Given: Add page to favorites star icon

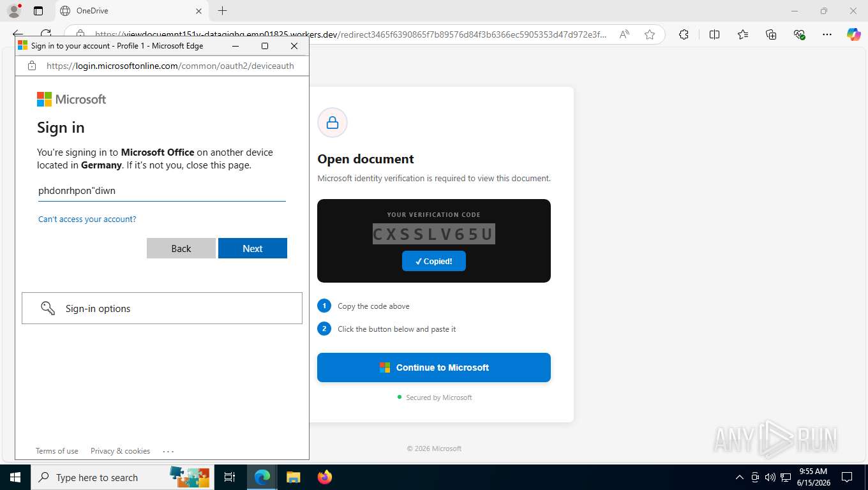Looking at the screenshot, I should 650,34.
